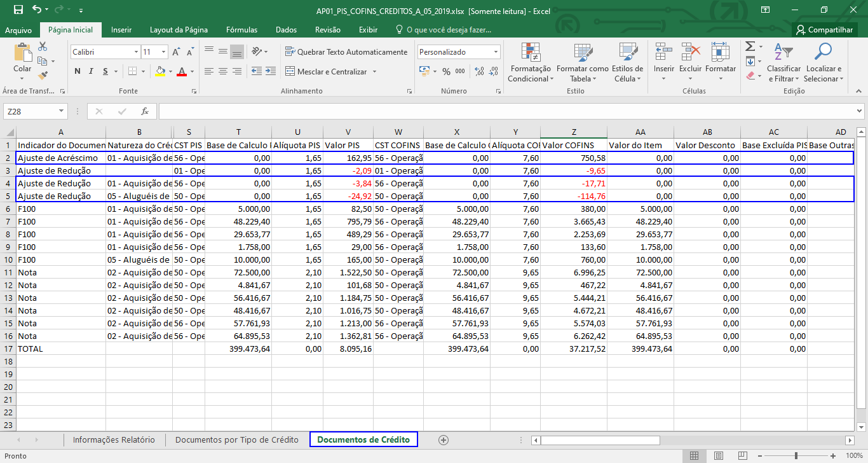Toggle Italic formatting
Viewport: 868px width, 463px height.
(x=92, y=72)
